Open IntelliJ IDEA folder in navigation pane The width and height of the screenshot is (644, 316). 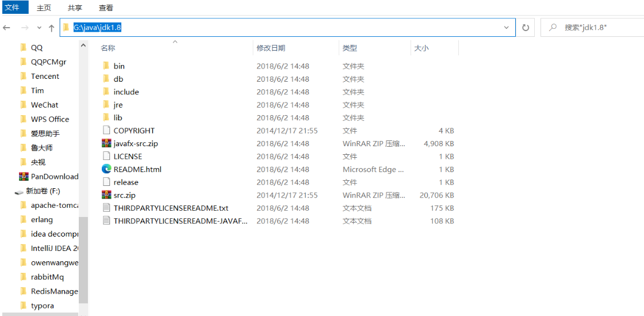54,248
